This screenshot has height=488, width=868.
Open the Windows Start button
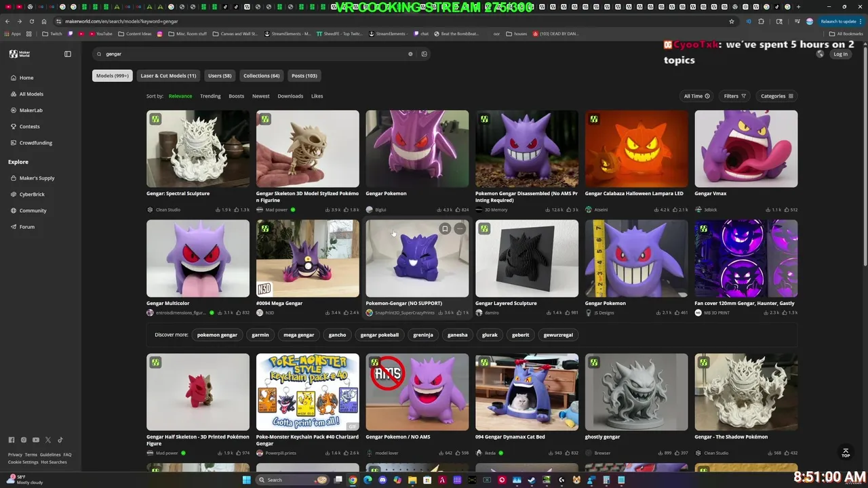247,480
